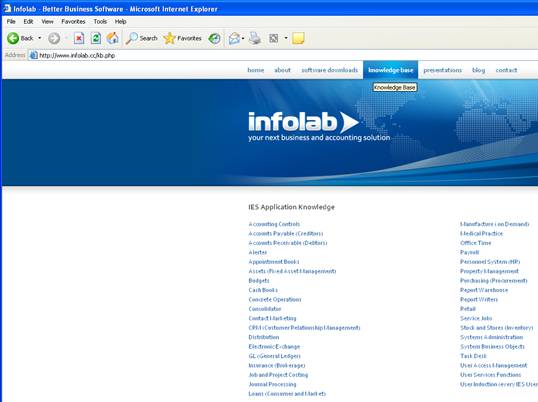Select the knowledge base nav tab

coord(390,70)
